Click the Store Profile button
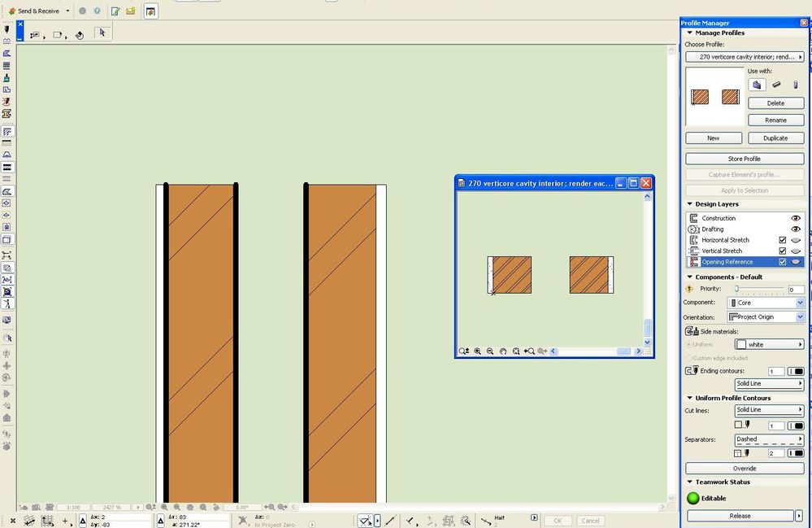812x528 pixels. (x=745, y=159)
